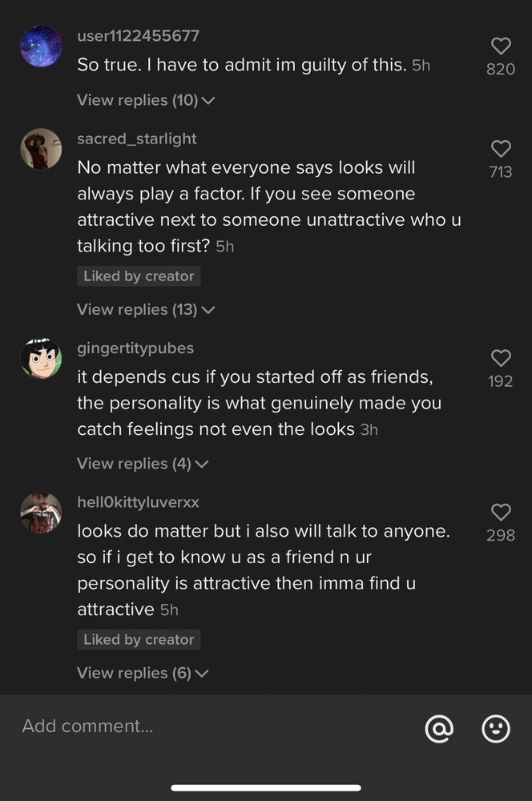532x801 pixels.
Task: Expand View replies (4)
Action: point(143,464)
